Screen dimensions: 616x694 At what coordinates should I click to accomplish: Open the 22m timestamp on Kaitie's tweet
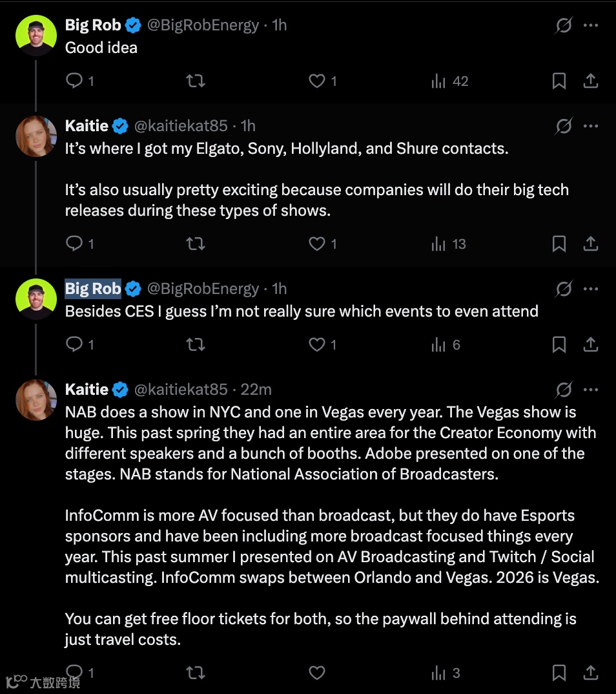click(256, 390)
